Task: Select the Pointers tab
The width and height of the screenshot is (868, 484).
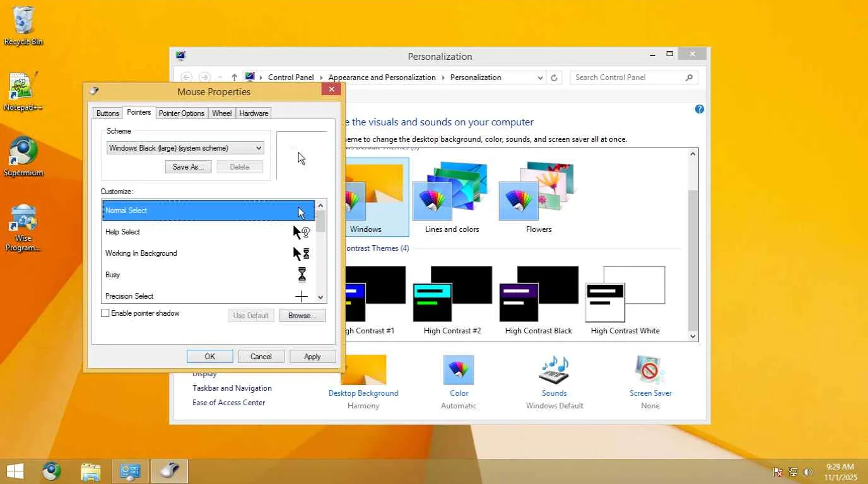Action: point(139,112)
